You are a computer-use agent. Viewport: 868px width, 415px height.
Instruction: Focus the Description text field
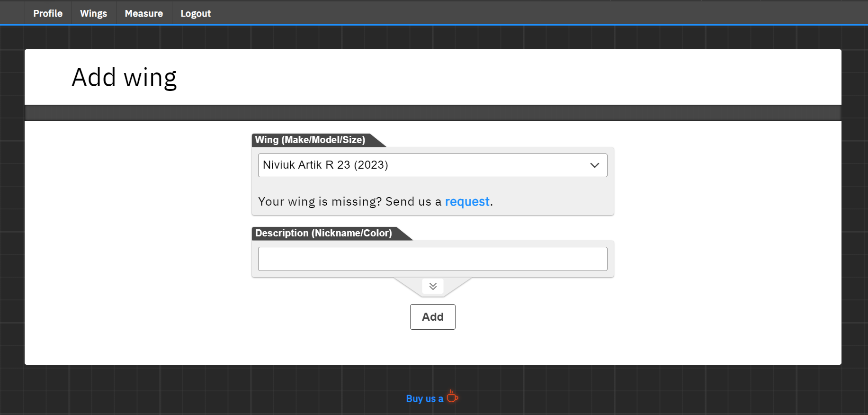click(x=432, y=259)
